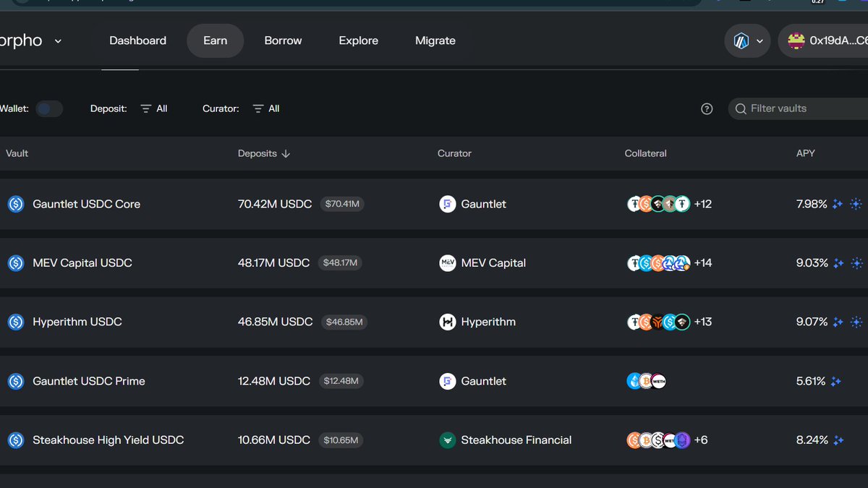This screenshot has height=488, width=868.
Task: Click the USDC icon beside Hyperithm USDC
Action: tap(16, 322)
